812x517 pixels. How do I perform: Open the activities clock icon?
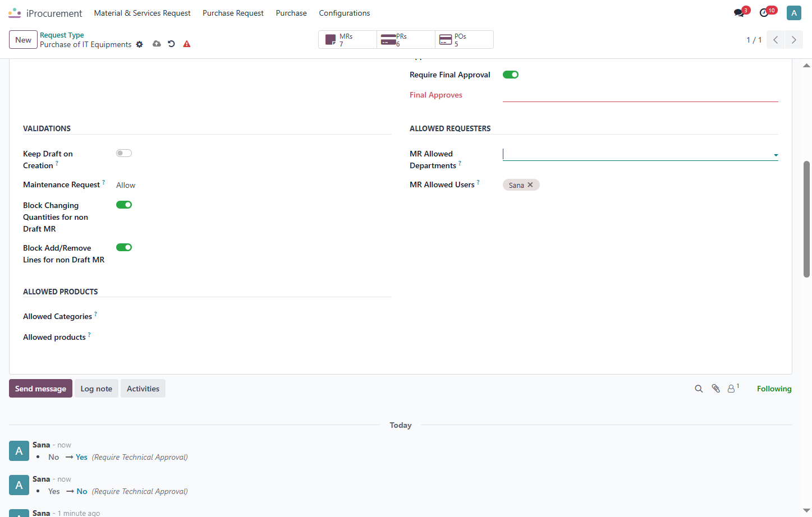click(764, 13)
